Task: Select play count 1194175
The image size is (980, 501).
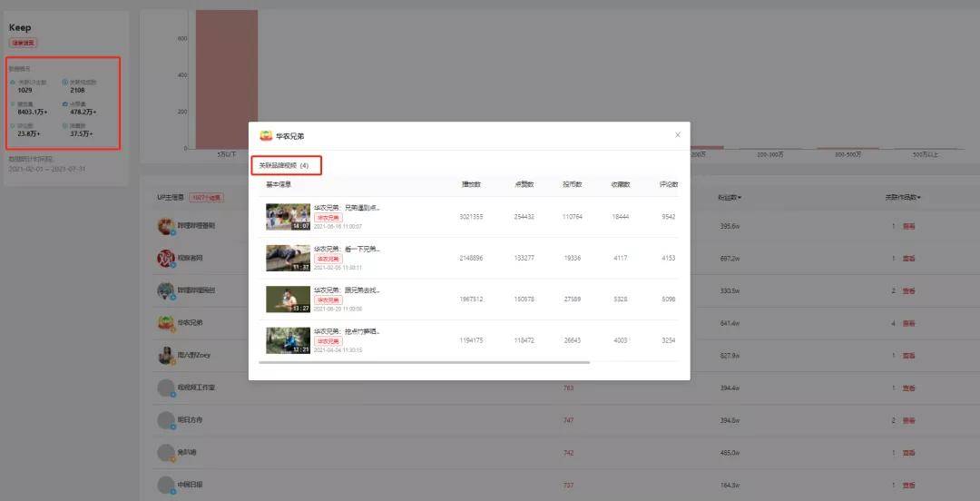Action: coord(471,340)
